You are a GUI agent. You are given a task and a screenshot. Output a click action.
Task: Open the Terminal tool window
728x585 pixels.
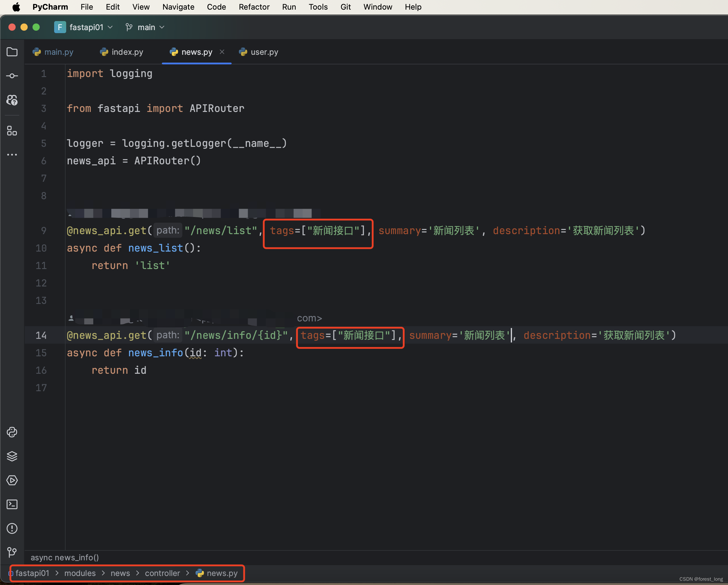[12, 504]
